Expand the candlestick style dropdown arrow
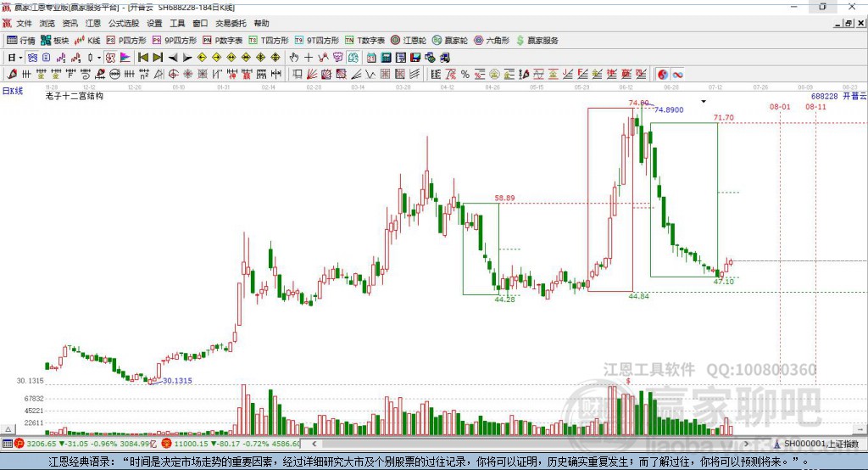Image resolution: width=868 pixels, height=470 pixels. [x=99, y=58]
